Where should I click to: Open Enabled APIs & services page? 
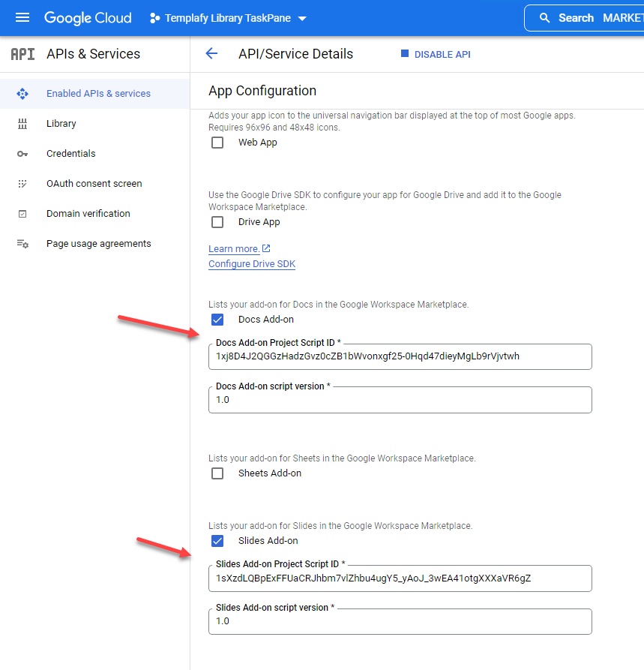94,94
